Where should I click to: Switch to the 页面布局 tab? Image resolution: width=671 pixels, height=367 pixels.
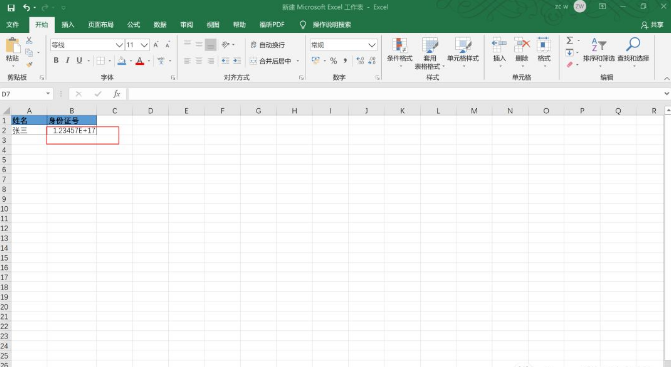point(101,25)
